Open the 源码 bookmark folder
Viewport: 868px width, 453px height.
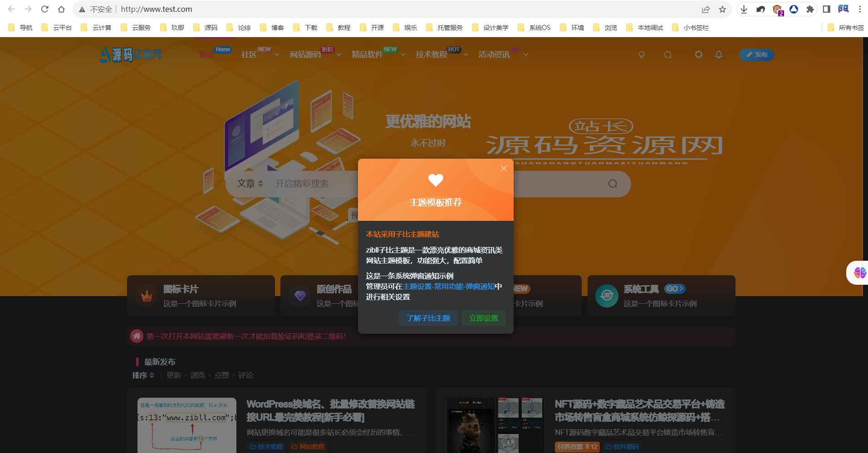pyautogui.click(x=206, y=28)
